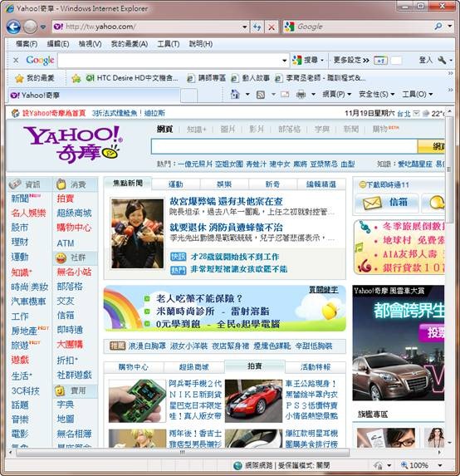The width and height of the screenshot is (460, 476).
Task: Open the 檢視(V) menu
Action: click(90, 44)
